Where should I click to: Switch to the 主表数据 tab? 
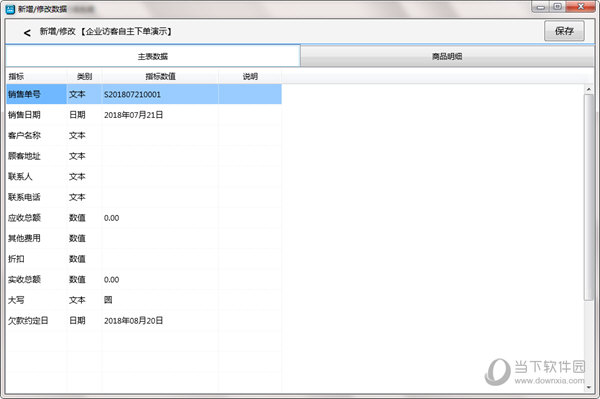tap(153, 56)
